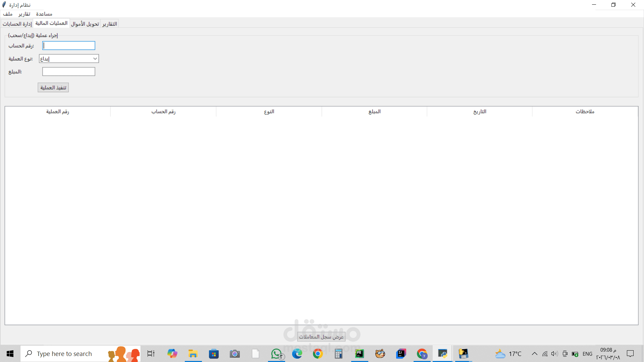Open the Microsoft Store taskbar icon

214,354
